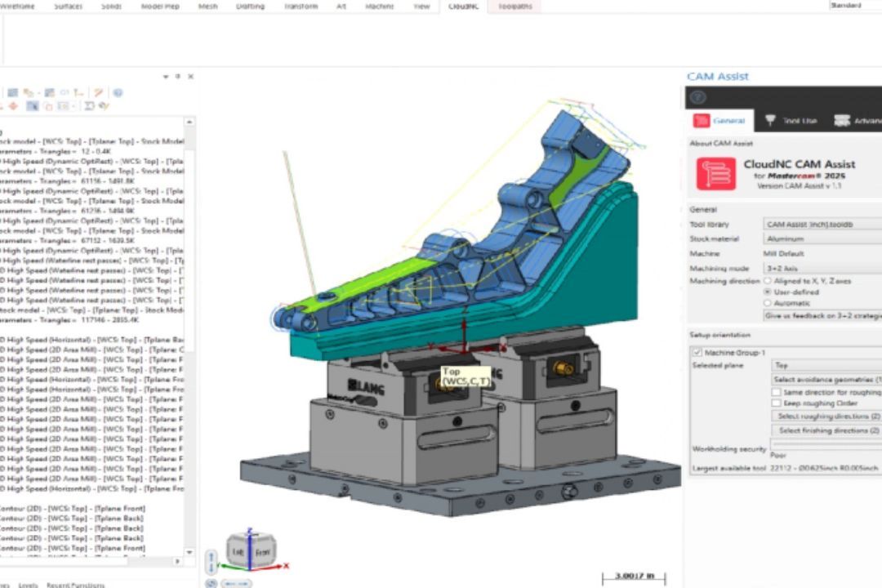882x588 pixels.
Task: Open the Tool library dropdown
Action: point(822,224)
